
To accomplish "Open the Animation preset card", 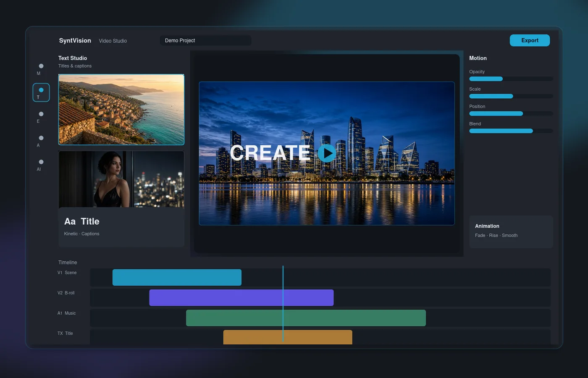I will [x=511, y=231].
